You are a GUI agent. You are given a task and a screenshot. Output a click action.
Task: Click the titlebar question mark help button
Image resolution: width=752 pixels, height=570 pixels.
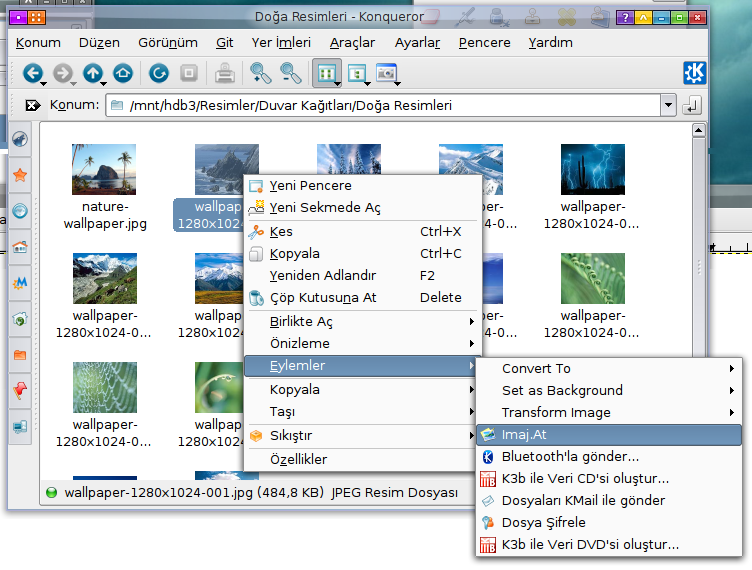(x=625, y=18)
